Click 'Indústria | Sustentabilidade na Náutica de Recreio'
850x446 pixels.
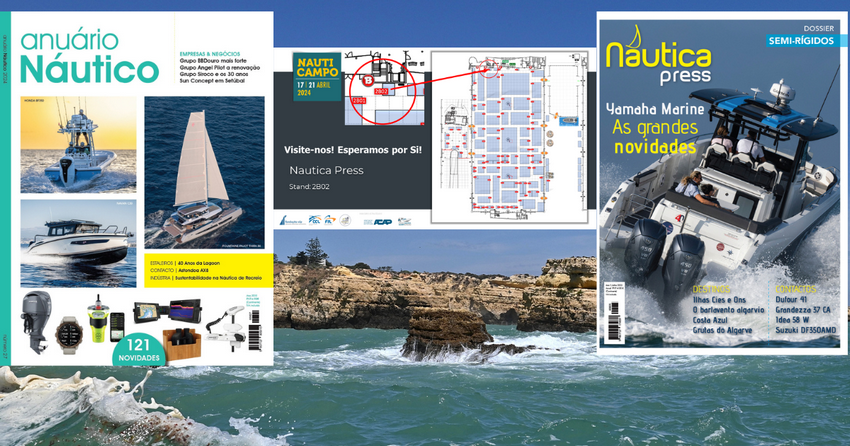point(206,278)
